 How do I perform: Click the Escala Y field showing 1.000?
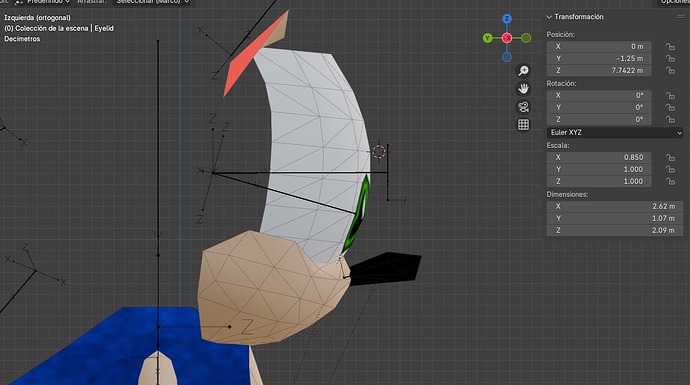click(599, 169)
